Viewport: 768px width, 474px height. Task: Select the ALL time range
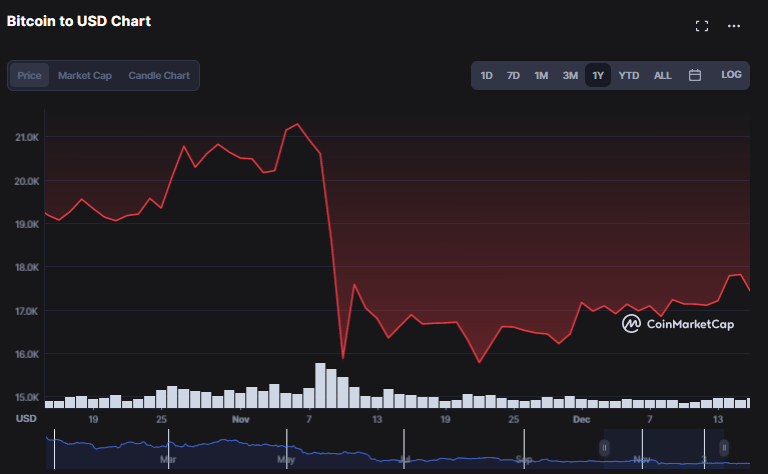point(662,75)
